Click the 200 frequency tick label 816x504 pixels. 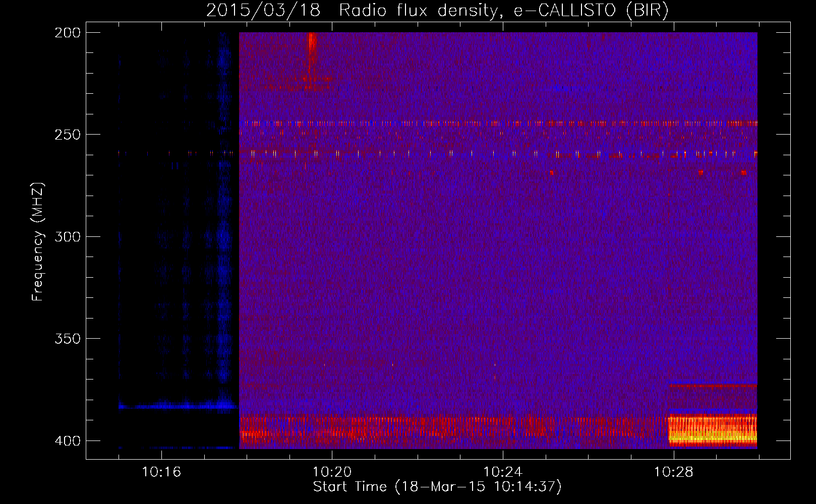[x=68, y=33]
